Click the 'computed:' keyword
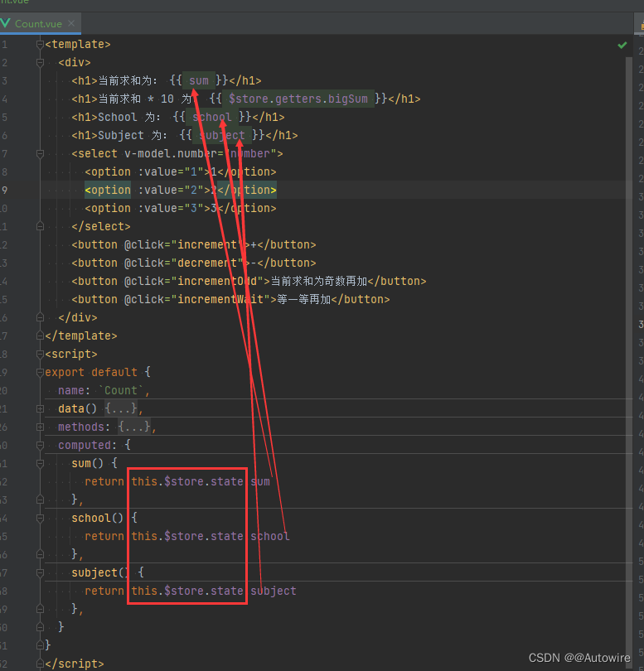Viewport: 644px width, 671px height. pyautogui.click(x=87, y=446)
